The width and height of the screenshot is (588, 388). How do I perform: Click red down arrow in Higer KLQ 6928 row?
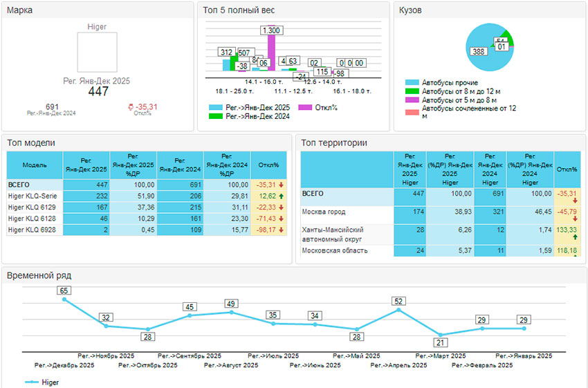[x=282, y=230]
